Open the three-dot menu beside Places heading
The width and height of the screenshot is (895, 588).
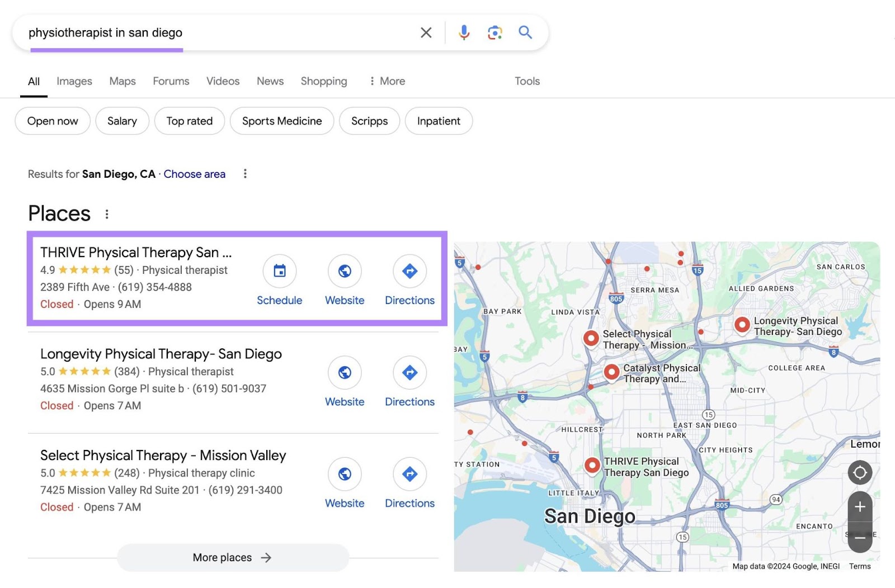point(107,214)
